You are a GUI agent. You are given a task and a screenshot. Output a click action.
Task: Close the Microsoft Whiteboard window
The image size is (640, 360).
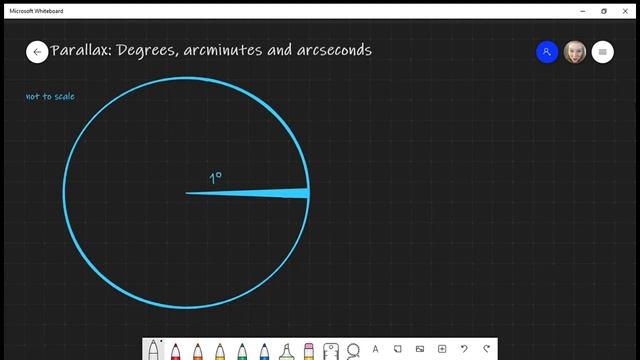point(625,11)
